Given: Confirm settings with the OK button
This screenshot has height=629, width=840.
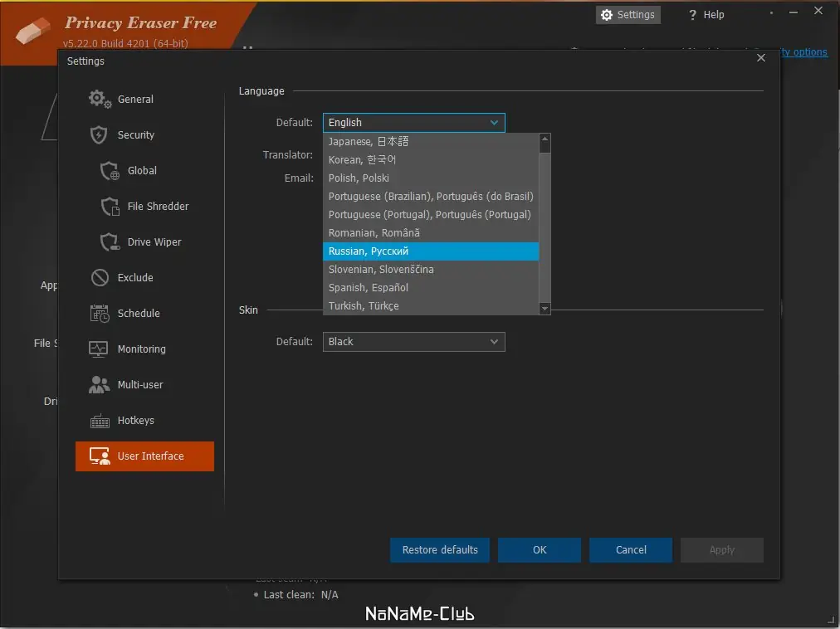Looking at the screenshot, I should click(539, 549).
